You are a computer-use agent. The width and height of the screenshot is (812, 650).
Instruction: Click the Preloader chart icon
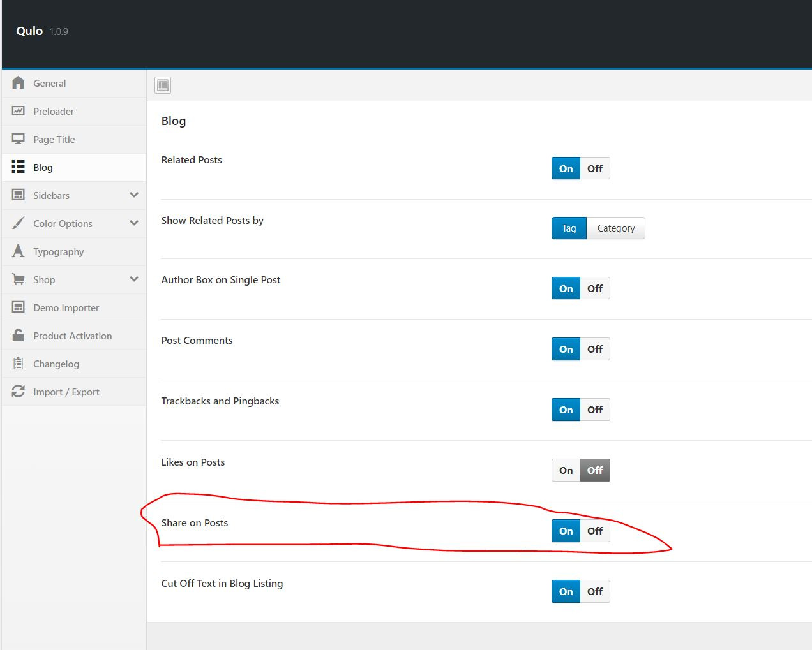[19, 111]
